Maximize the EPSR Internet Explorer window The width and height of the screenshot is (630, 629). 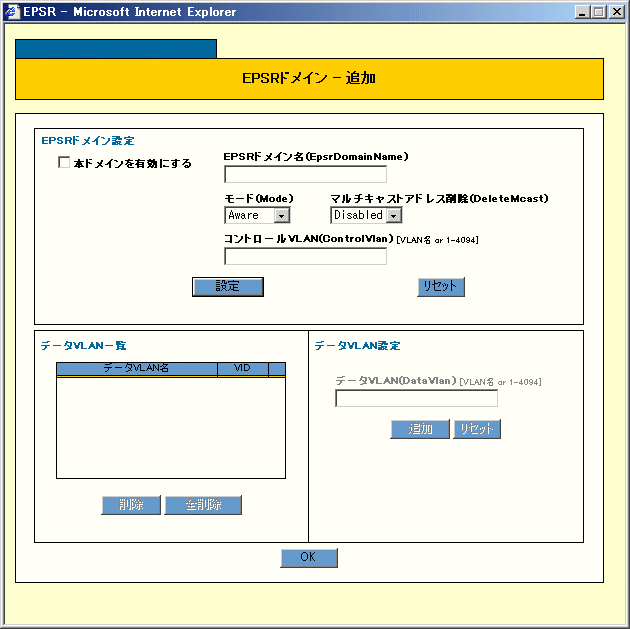pyautogui.click(x=599, y=12)
